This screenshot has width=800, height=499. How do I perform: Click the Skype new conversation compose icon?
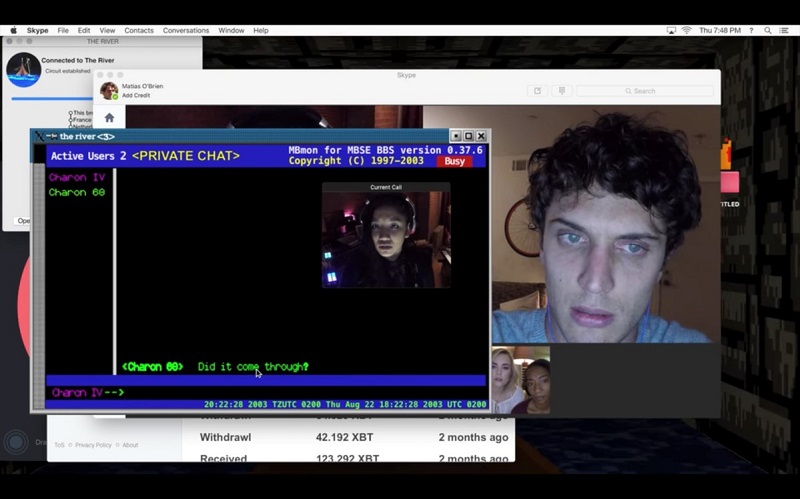(537, 91)
